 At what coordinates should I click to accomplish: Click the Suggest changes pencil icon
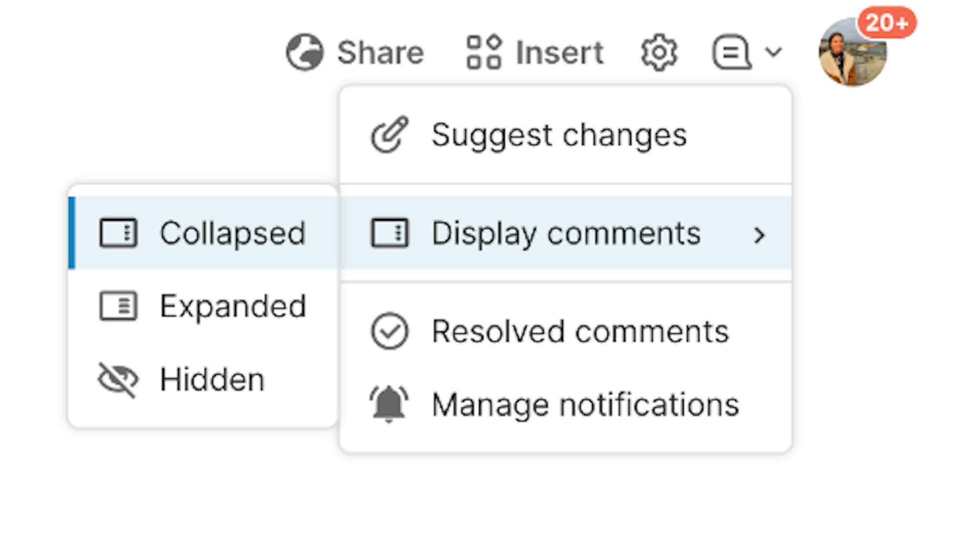[x=390, y=135]
